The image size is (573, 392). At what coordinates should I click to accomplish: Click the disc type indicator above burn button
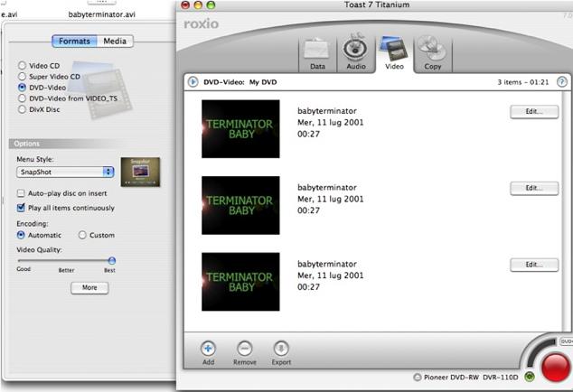(x=566, y=341)
